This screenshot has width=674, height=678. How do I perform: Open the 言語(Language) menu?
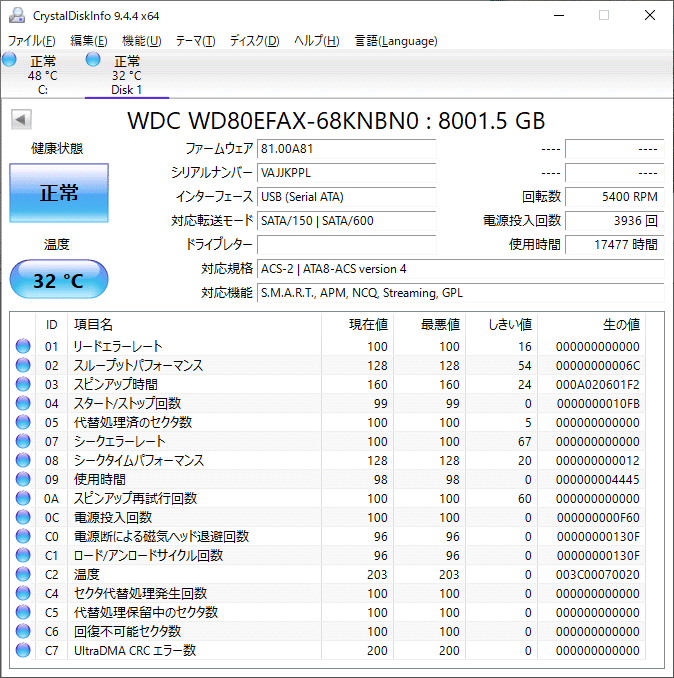(x=396, y=41)
